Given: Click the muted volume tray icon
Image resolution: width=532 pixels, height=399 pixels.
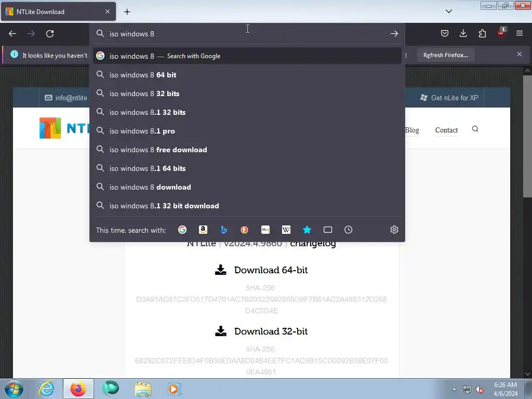Looking at the screenshot, I should (x=480, y=390).
